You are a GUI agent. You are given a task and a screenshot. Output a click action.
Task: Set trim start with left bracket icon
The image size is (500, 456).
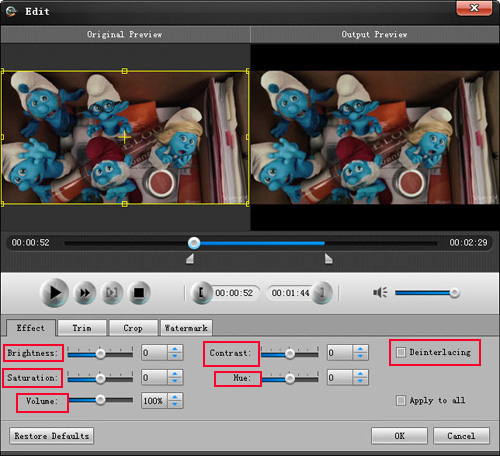pyautogui.click(x=201, y=293)
